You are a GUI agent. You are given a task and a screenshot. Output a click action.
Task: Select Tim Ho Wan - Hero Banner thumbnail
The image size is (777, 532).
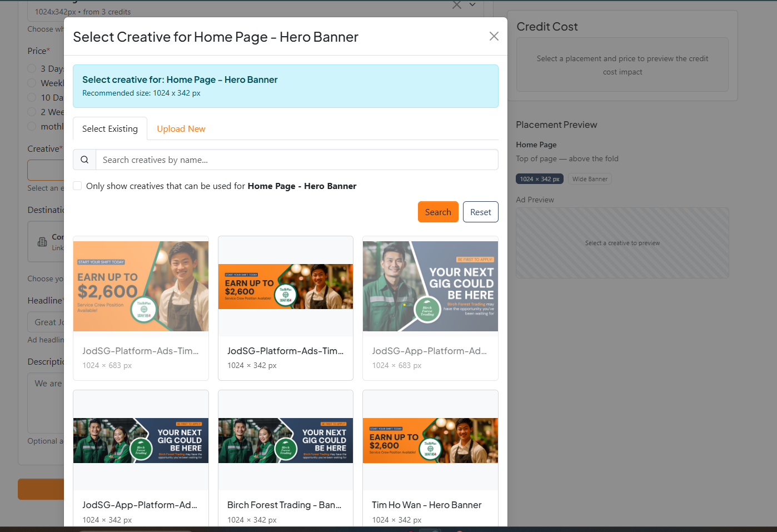click(x=430, y=440)
